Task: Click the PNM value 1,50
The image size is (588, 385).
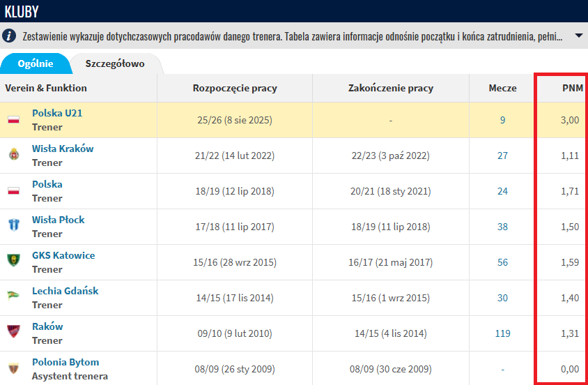Action: pyautogui.click(x=570, y=227)
